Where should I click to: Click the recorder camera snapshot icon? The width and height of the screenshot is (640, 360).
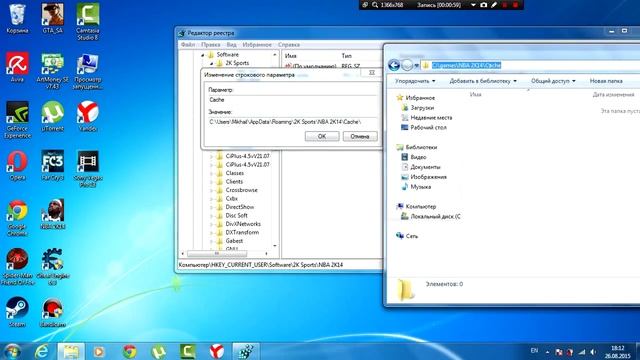coord(484,5)
